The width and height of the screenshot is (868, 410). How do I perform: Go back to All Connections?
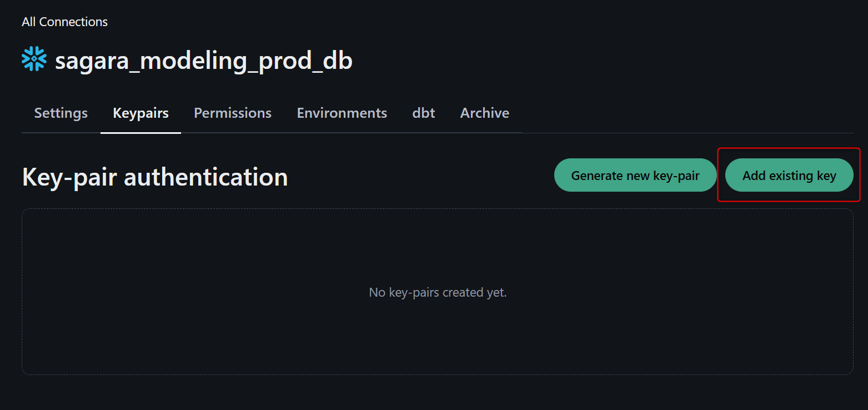64,22
